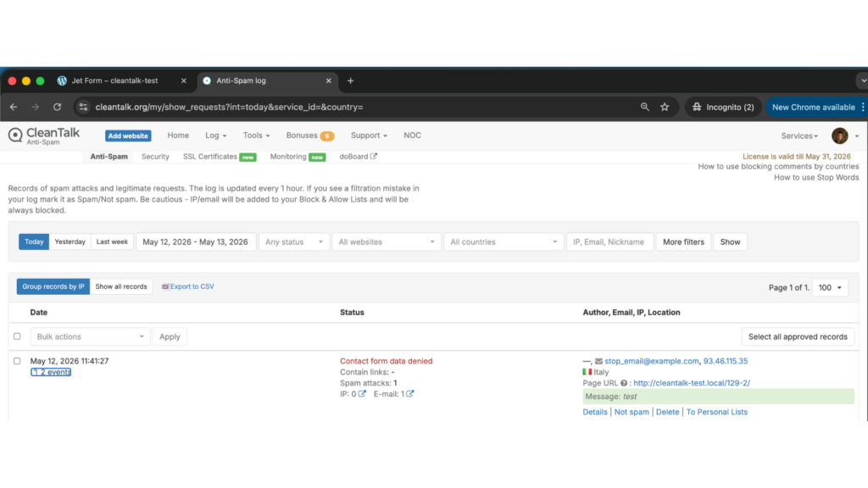Click the Apply bulk action button

(x=170, y=336)
